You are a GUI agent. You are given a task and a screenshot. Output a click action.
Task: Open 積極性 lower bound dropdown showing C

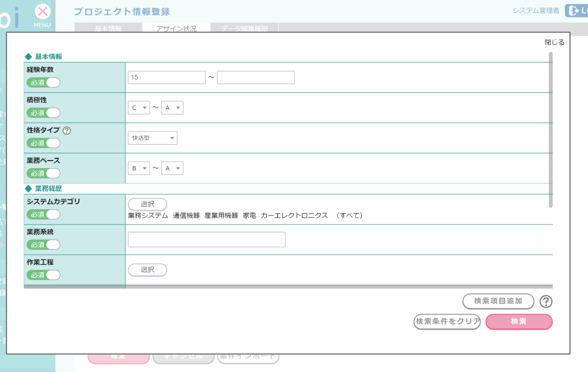coord(139,108)
